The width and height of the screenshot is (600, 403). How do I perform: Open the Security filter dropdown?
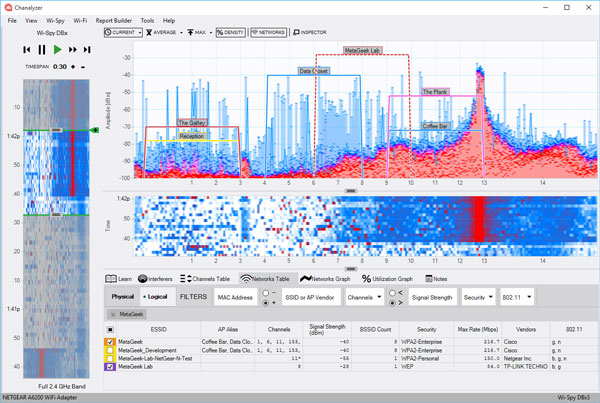coord(478,297)
